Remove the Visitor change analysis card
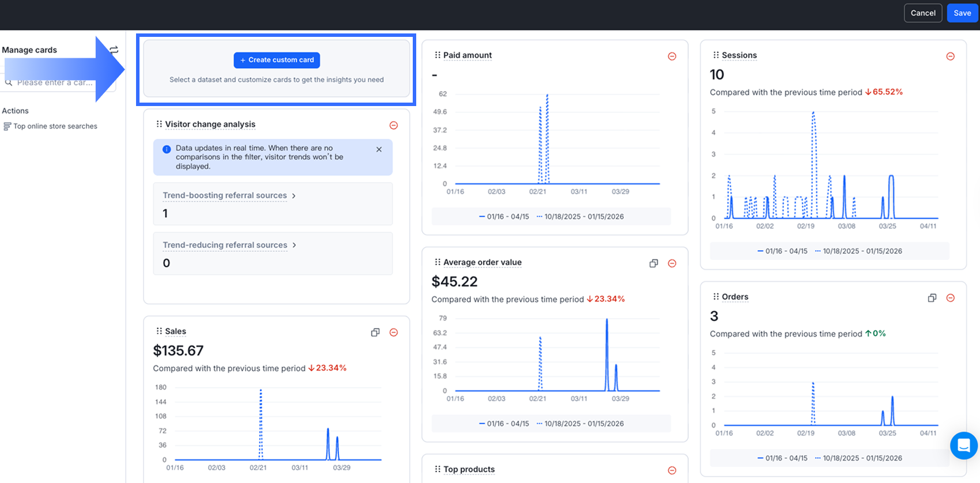Screen dimensions: 980x483 click(x=394, y=126)
